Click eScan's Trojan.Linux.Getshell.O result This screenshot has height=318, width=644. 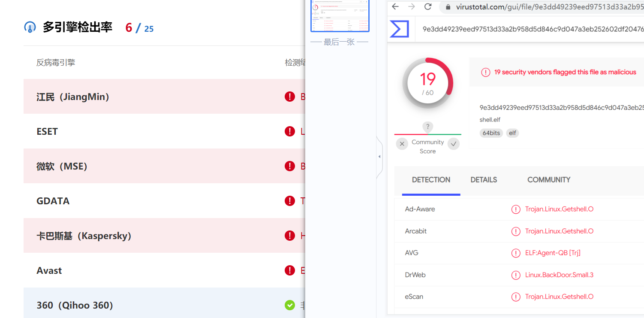coord(559,297)
